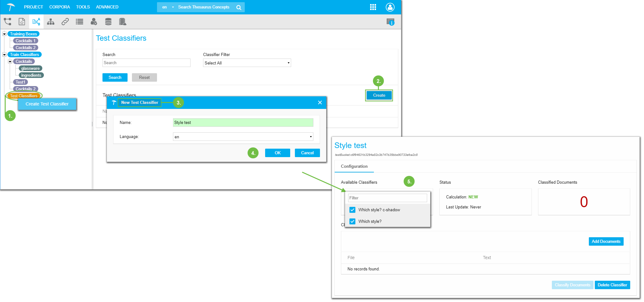Click the Create button
This screenshot has width=644, height=302.
(x=379, y=95)
